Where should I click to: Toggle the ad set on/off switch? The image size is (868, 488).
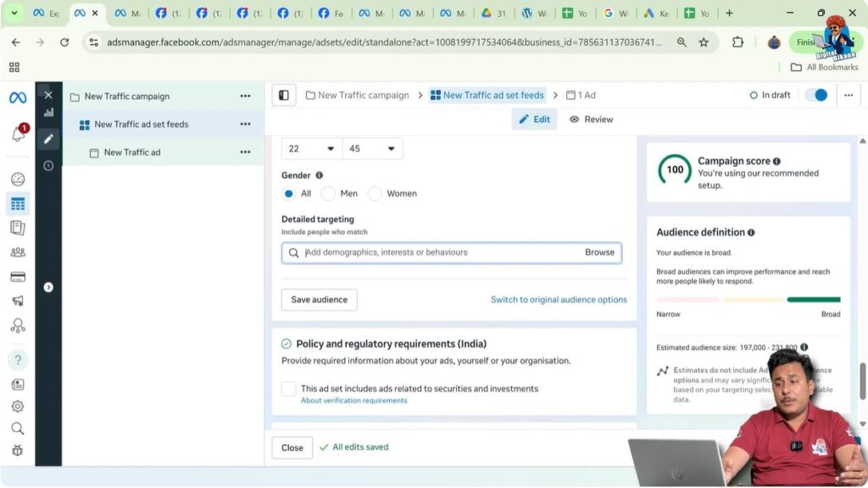click(816, 95)
